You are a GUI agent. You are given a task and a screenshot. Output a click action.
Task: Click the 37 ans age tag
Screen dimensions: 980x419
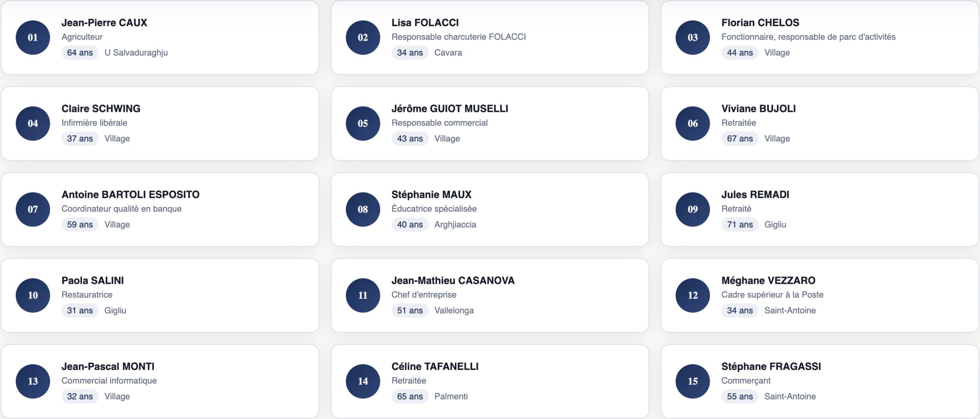coord(80,139)
